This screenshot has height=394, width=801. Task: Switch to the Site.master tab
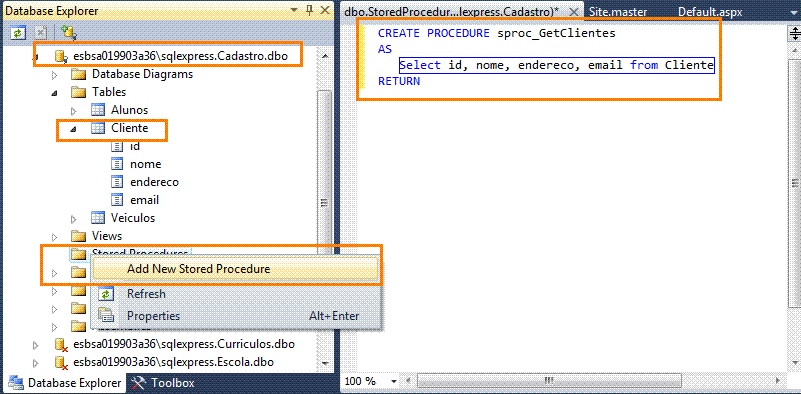[x=618, y=11]
